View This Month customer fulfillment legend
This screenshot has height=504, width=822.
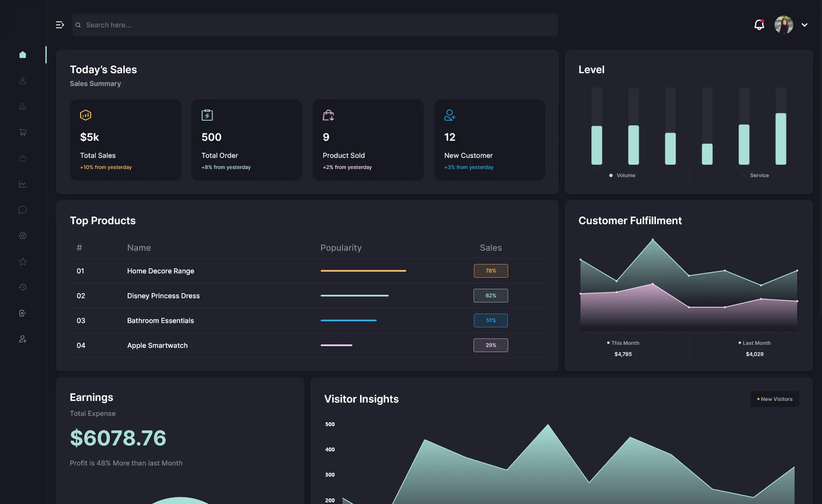pos(622,343)
